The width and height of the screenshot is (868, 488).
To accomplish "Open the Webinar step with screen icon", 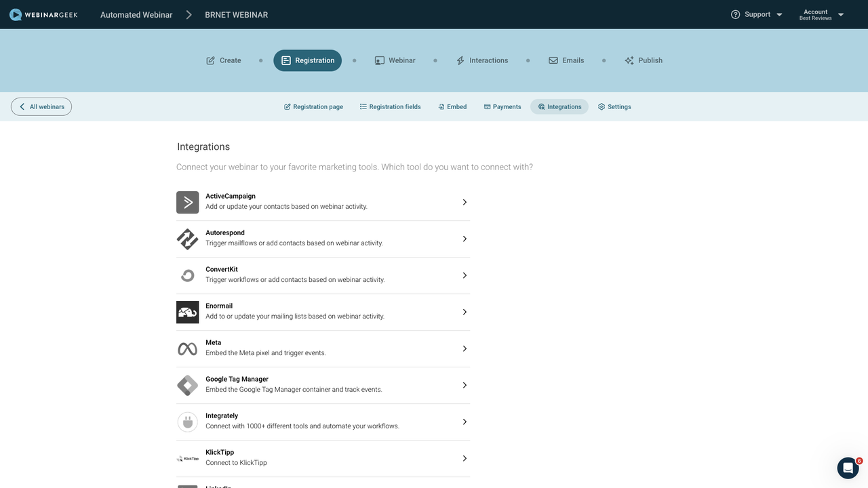I will click(x=379, y=60).
